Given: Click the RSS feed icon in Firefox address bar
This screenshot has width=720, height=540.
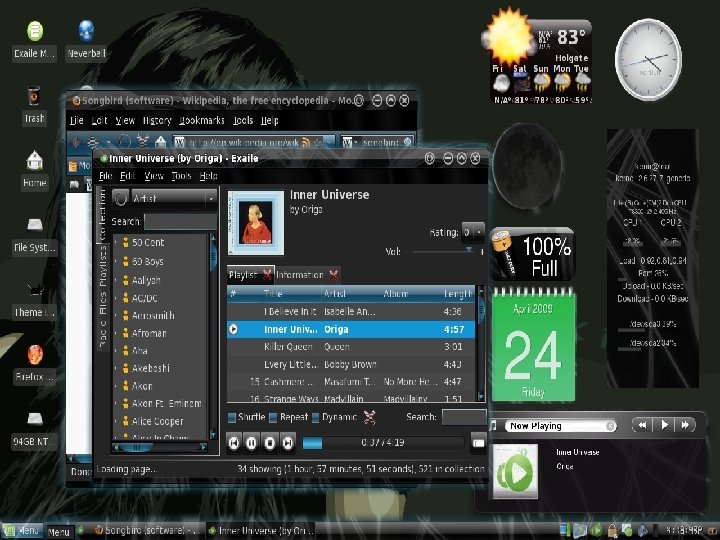Looking at the screenshot, I should tap(306, 142).
